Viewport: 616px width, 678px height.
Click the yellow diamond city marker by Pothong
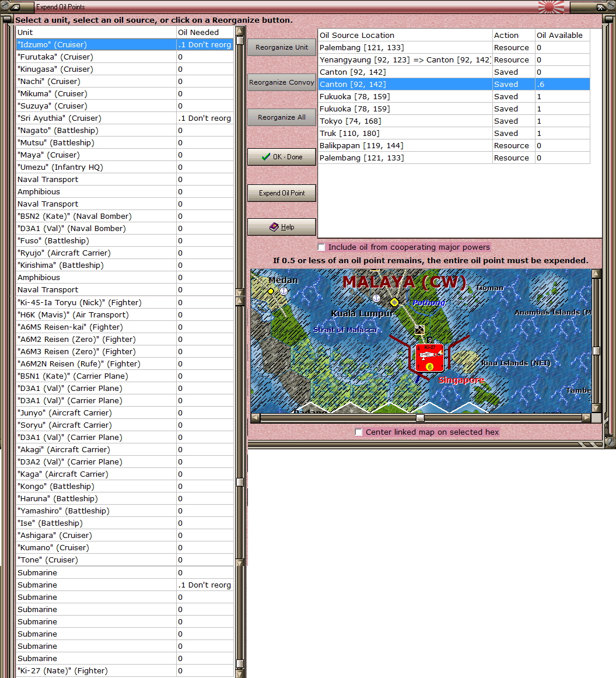tap(394, 302)
